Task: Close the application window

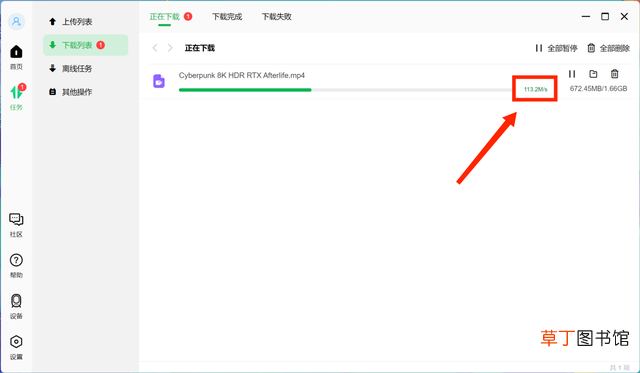Action: [624, 16]
